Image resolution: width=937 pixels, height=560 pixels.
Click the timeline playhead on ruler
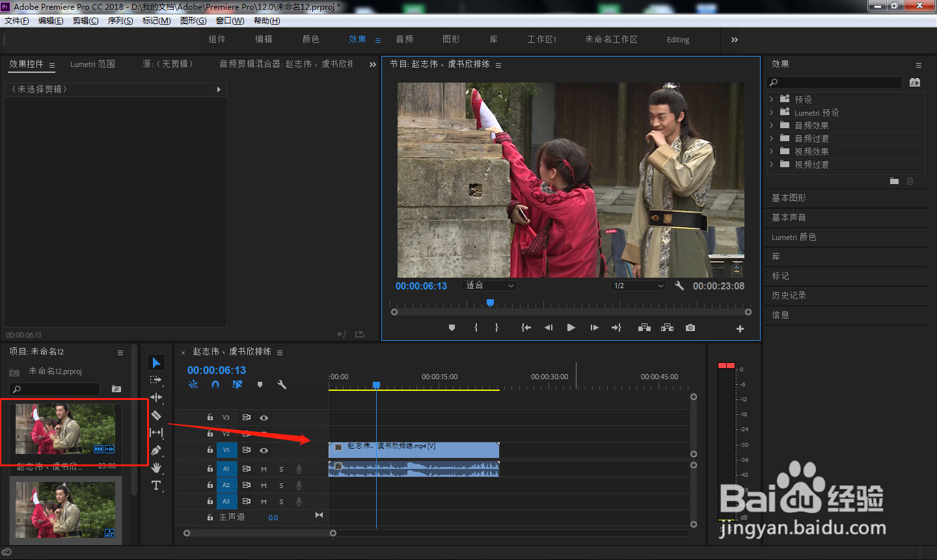pos(376,386)
